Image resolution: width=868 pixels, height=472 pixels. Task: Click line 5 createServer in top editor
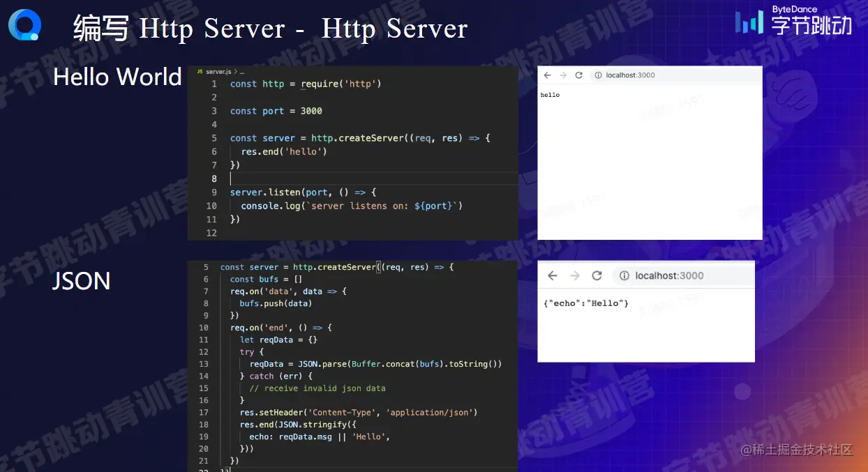[x=360, y=138]
